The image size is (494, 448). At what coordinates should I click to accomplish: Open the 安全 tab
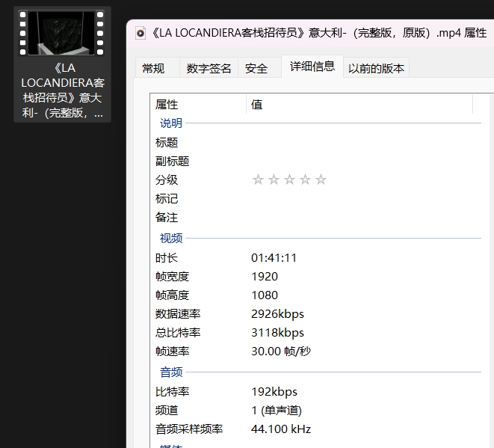coord(256,68)
